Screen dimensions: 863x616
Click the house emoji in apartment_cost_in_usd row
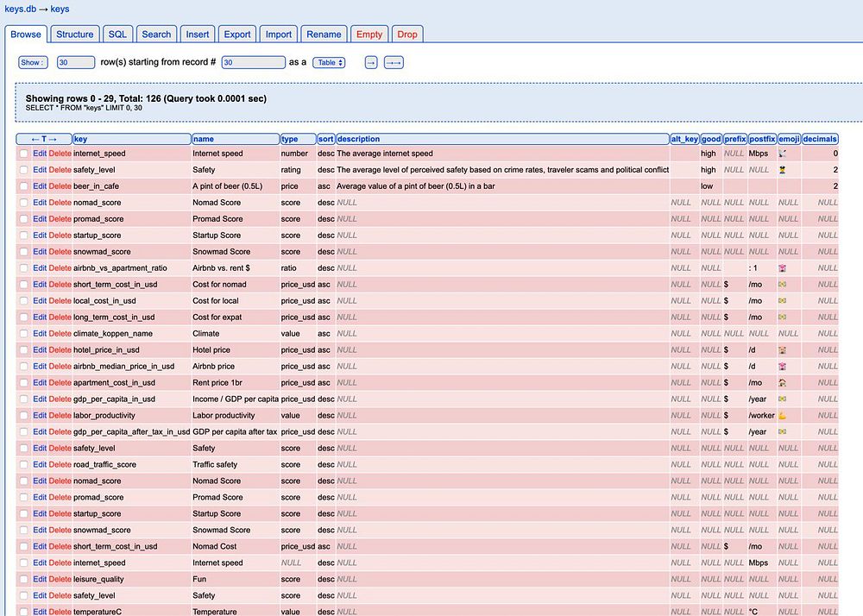click(783, 383)
